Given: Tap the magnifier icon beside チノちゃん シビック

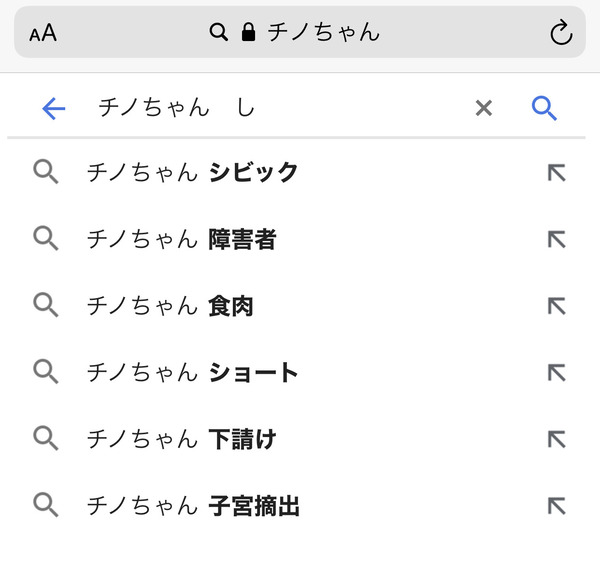Looking at the screenshot, I should point(45,172).
